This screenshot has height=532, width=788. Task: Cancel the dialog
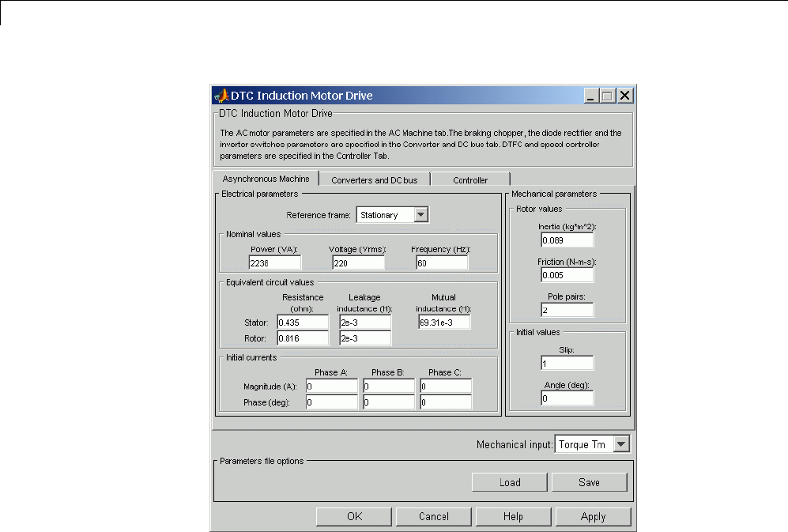[x=434, y=516]
